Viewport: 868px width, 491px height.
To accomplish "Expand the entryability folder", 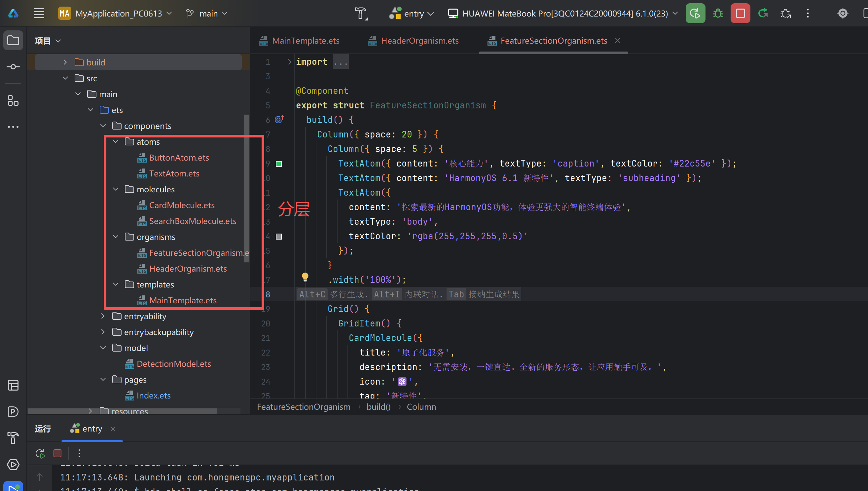I will coord(103,316).
